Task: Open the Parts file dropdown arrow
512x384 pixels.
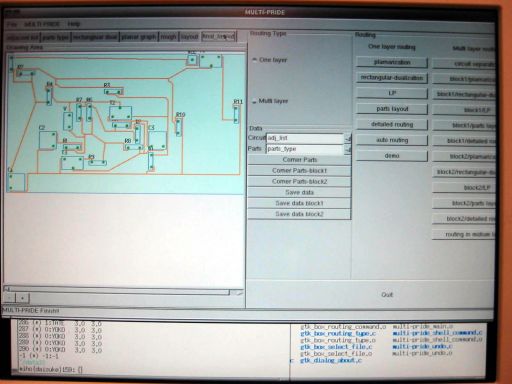Action: click(348, 150)
